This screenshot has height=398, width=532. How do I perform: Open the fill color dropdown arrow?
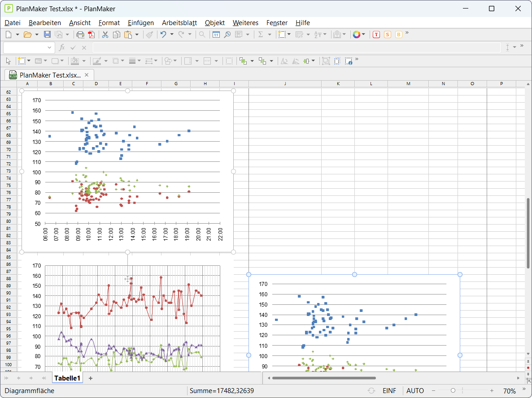[x=84, y=61]
